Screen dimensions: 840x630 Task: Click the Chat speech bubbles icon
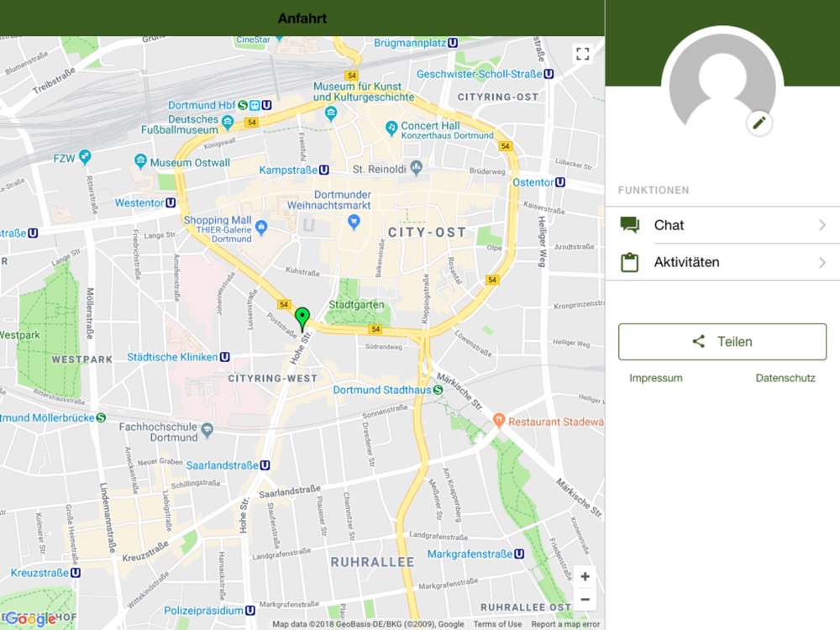(x=630, y=224)
